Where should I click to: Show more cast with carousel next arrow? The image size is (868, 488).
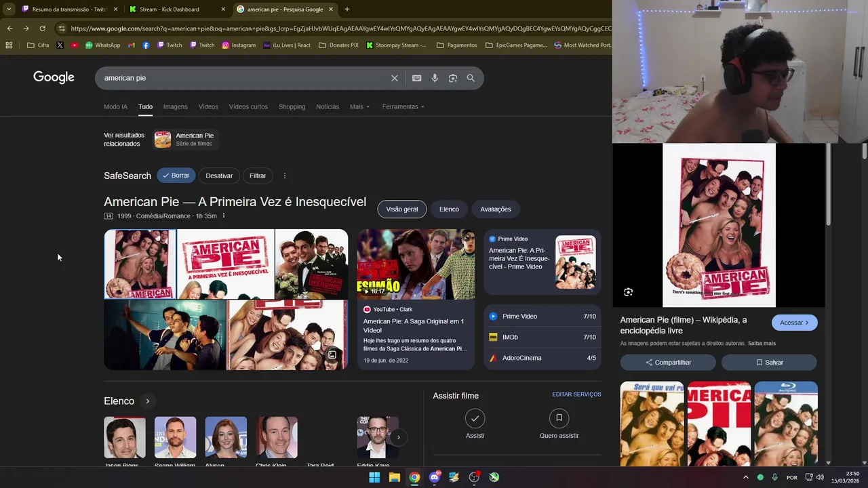click(x=398, y=437)
